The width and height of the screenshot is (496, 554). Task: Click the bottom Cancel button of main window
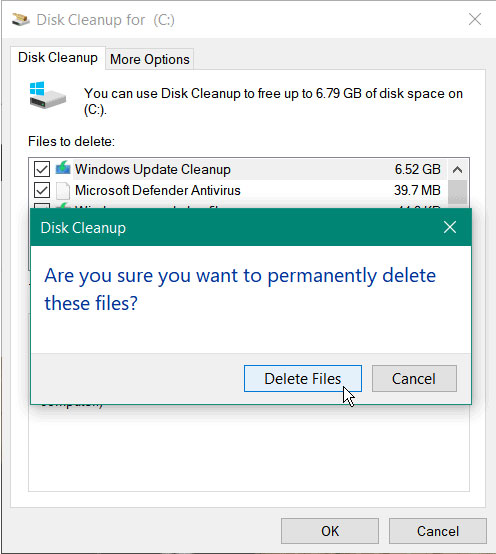(438, 531)
